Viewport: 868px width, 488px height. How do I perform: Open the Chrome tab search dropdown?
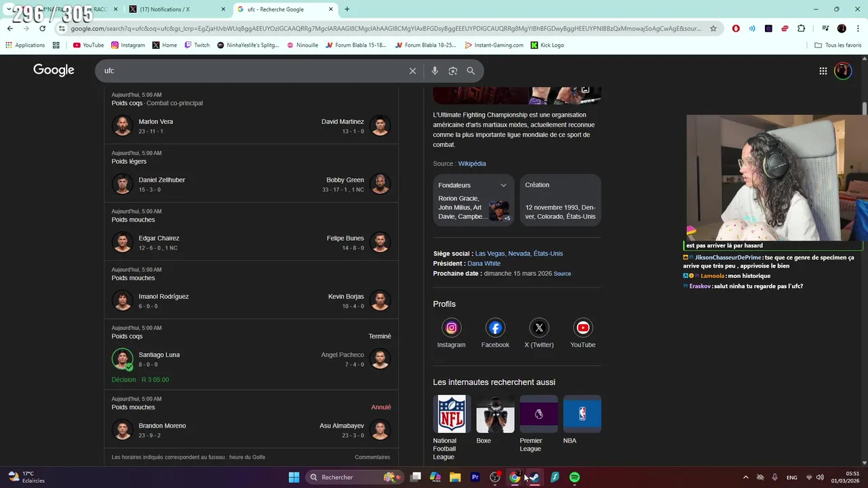(9, 9)
